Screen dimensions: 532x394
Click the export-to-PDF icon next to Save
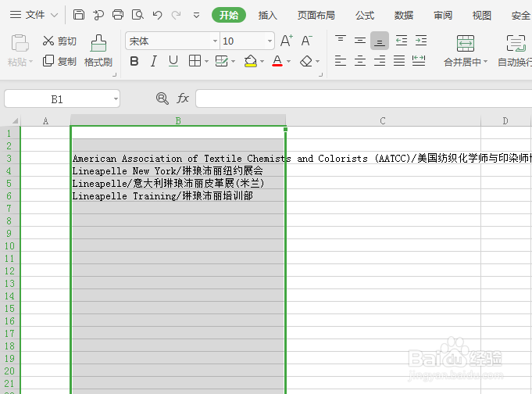point(98,15)
